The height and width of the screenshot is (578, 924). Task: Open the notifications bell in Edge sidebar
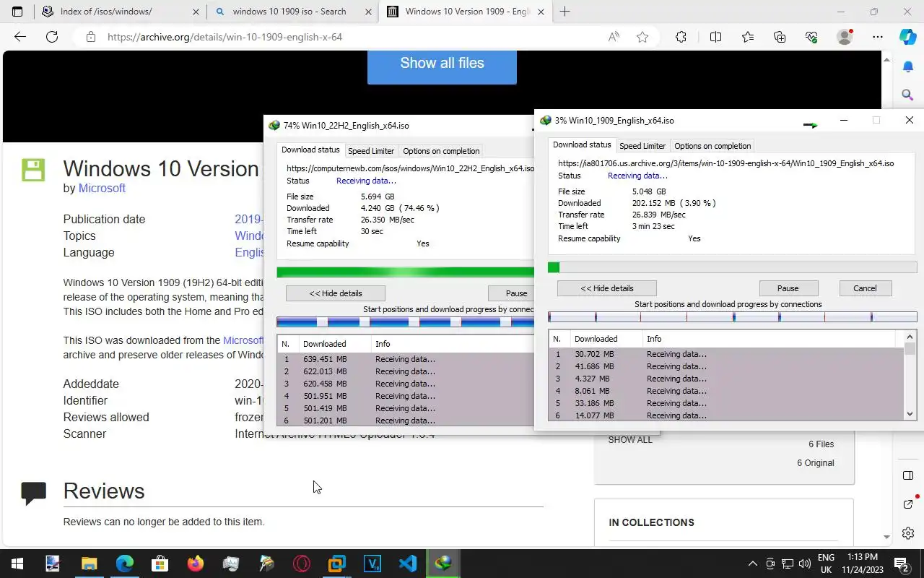908,66
